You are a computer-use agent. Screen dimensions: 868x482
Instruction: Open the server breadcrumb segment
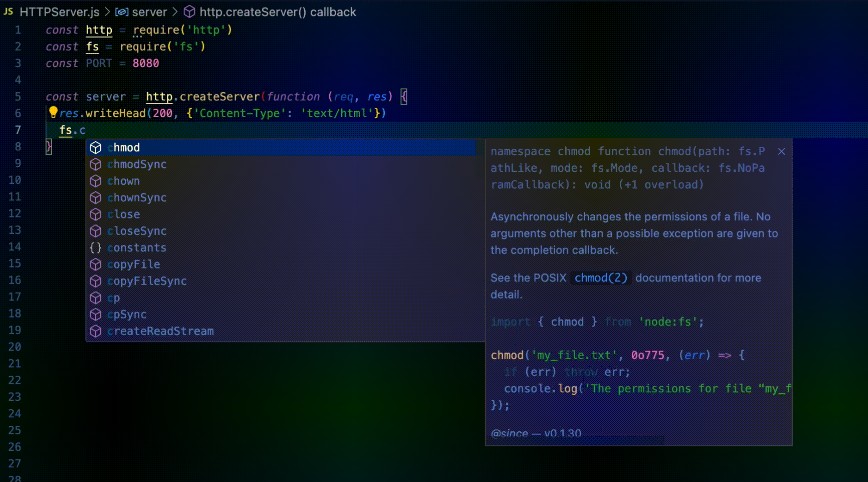click(149, 12)
